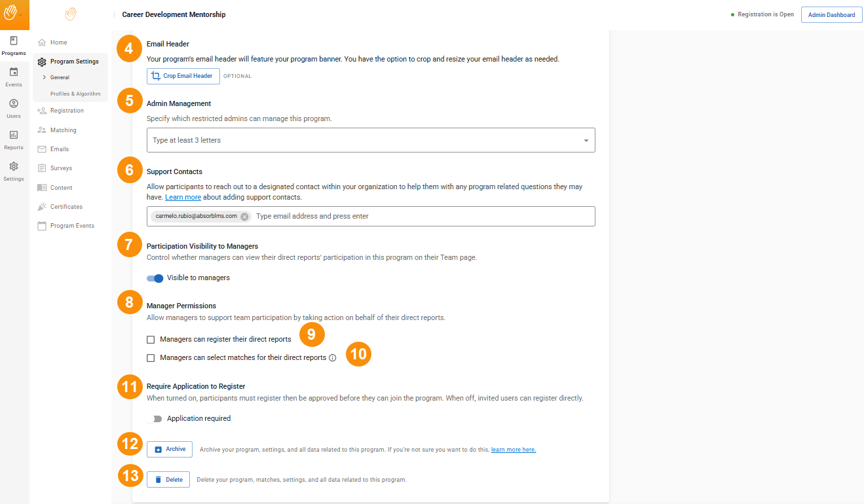Open the Users section icon

click(14, 104)
